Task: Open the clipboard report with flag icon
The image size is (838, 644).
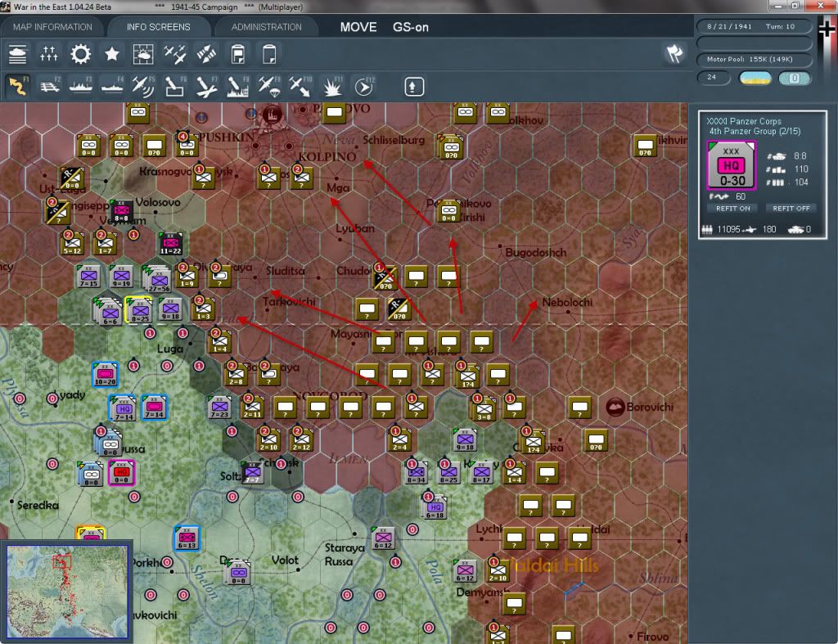Action: [238, 54]
